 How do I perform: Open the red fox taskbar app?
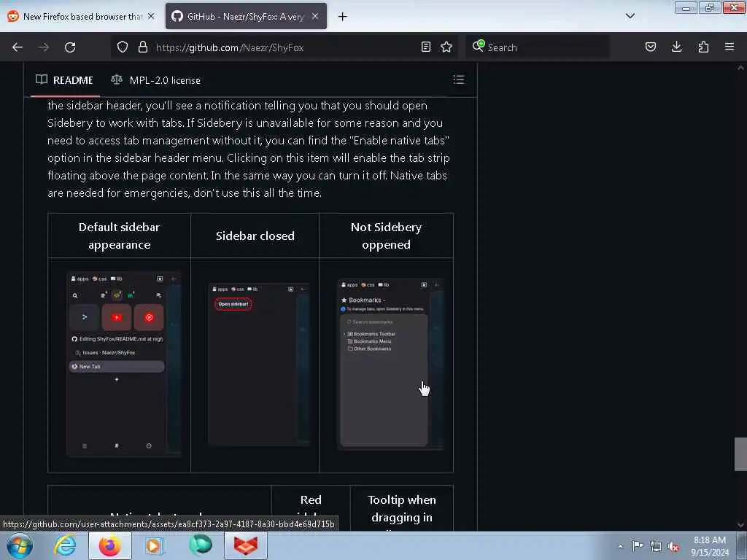(245, 545)
